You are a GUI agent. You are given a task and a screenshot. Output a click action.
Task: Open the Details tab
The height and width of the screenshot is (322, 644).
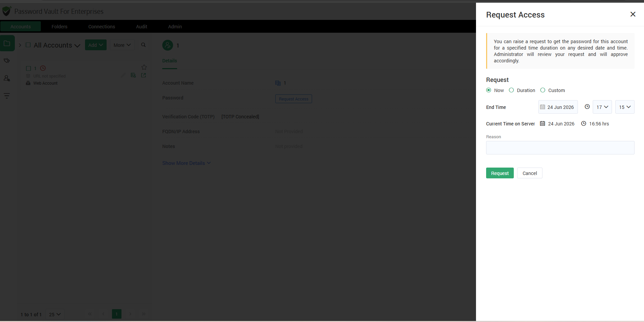point(170,61)
